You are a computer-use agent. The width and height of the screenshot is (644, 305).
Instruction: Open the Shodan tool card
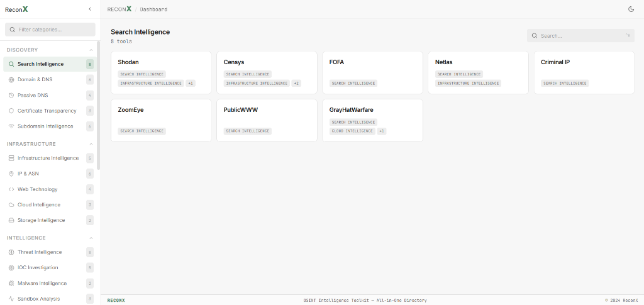pyautogui.click(x=161, y=73)
